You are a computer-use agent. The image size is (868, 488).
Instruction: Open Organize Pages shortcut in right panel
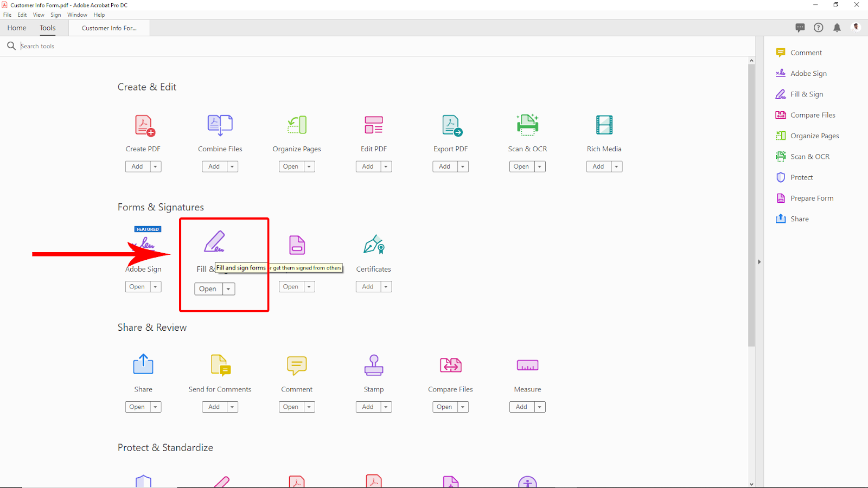(807, 136)
